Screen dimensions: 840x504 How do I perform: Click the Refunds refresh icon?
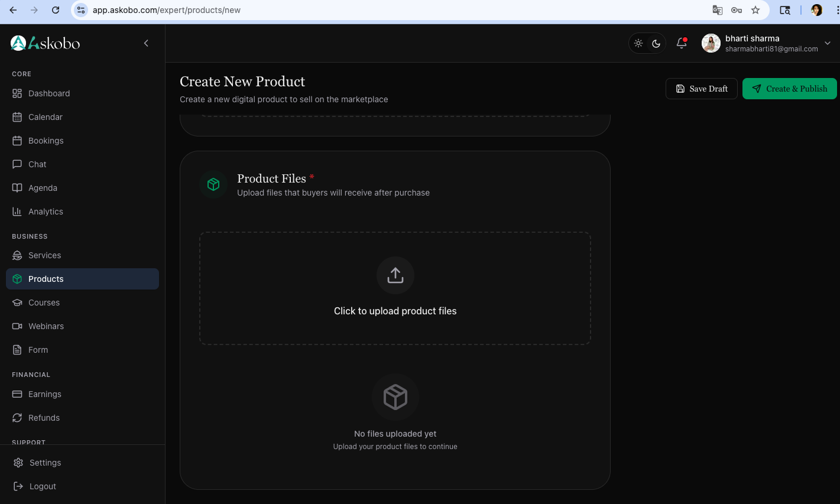pos(17,418)
